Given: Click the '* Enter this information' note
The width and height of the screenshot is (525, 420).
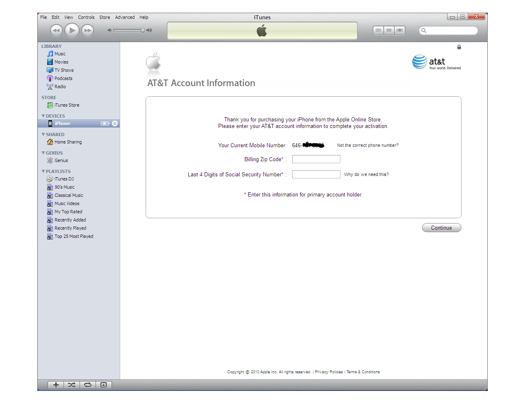Looking at the screenshot, I should click(303, 195).
